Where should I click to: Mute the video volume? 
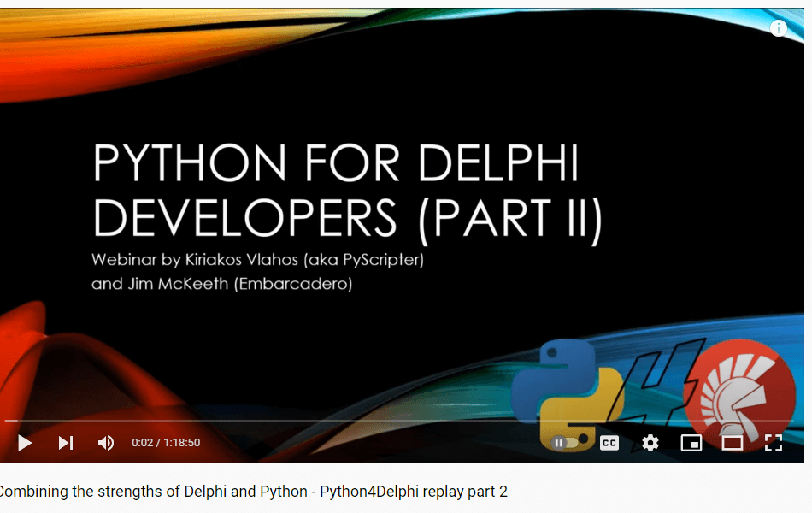[106, 443]
